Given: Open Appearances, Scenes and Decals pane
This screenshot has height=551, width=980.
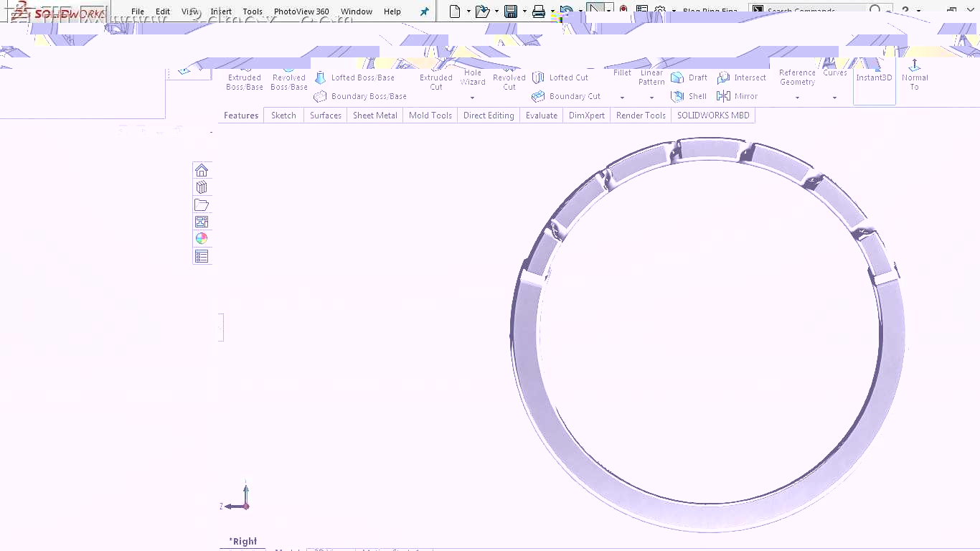Looking at the screenshot, I should pos(202,239).
